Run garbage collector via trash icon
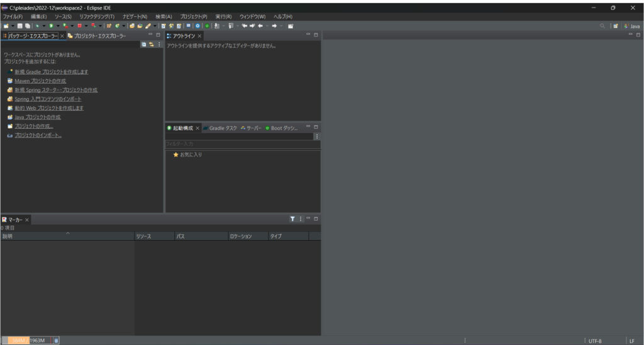The height and width of the screenshot is (345, 644). click(56, 341)
